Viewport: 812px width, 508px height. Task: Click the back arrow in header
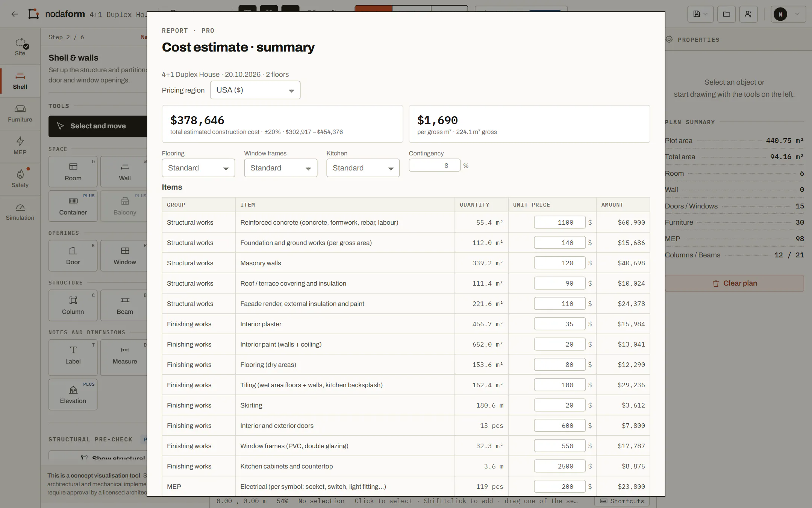click(14, 14)
